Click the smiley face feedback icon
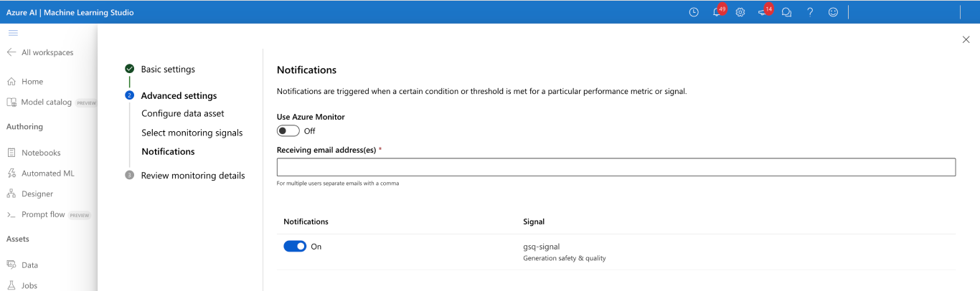 pyautogui.click(x=833, y=12)
